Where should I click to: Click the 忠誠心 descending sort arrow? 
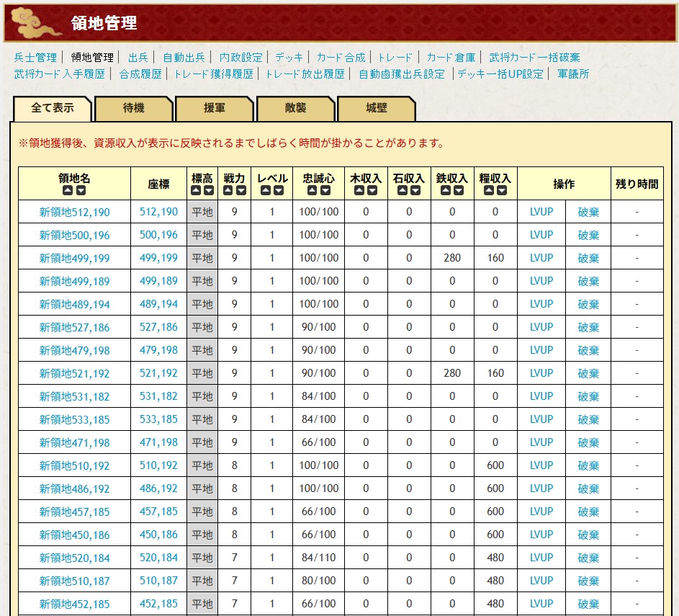325,191
